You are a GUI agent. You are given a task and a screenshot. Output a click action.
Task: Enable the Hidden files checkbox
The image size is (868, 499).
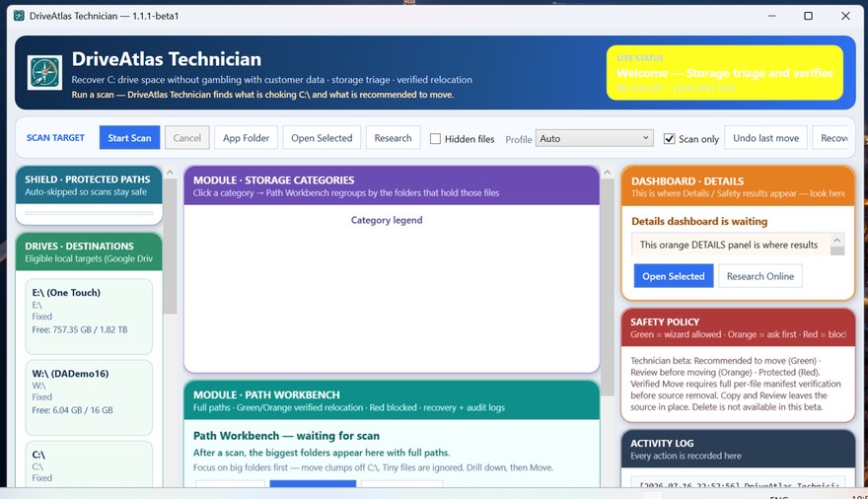(436, 139)
